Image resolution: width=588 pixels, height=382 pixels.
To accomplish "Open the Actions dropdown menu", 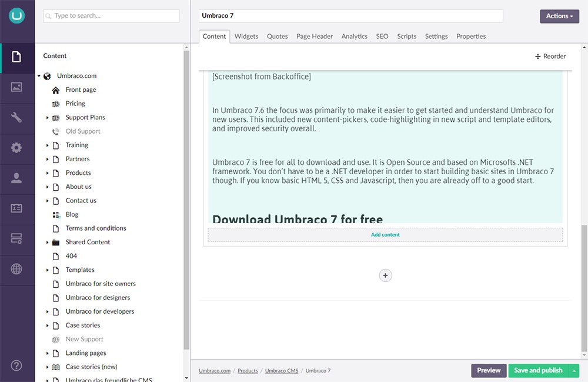I will click(559, 16).
